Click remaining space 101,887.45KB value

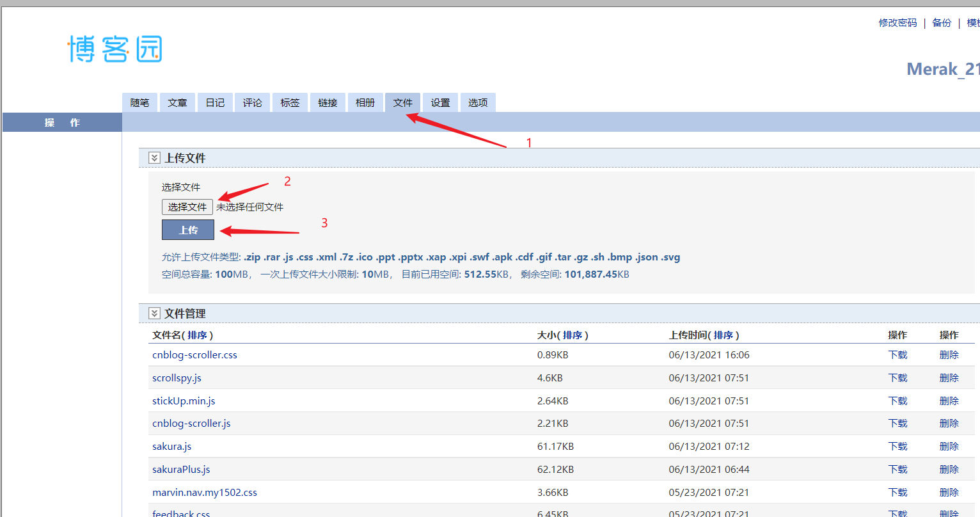coord(597,274)
